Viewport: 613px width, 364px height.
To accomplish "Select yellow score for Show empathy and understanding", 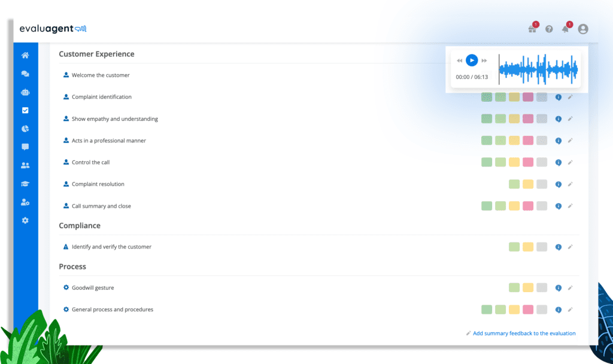I will pyautogui.click(x=514, y=119).
